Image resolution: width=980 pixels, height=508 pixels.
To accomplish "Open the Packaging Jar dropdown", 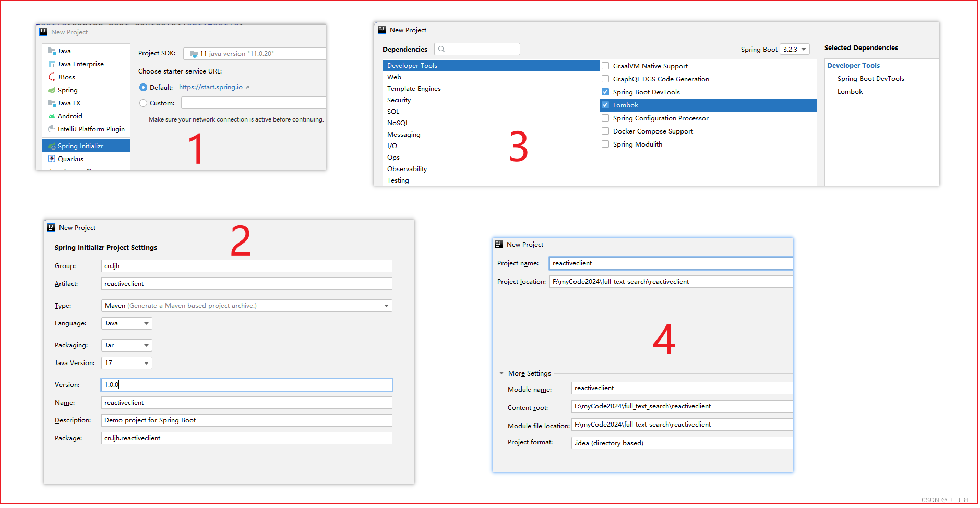I will click(127, 345).
